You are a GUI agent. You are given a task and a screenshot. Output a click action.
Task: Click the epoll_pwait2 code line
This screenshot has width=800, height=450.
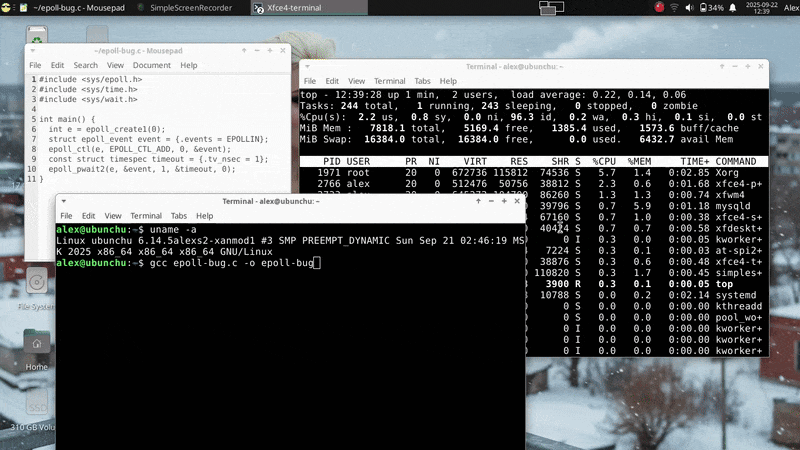[x=142, y=169]
